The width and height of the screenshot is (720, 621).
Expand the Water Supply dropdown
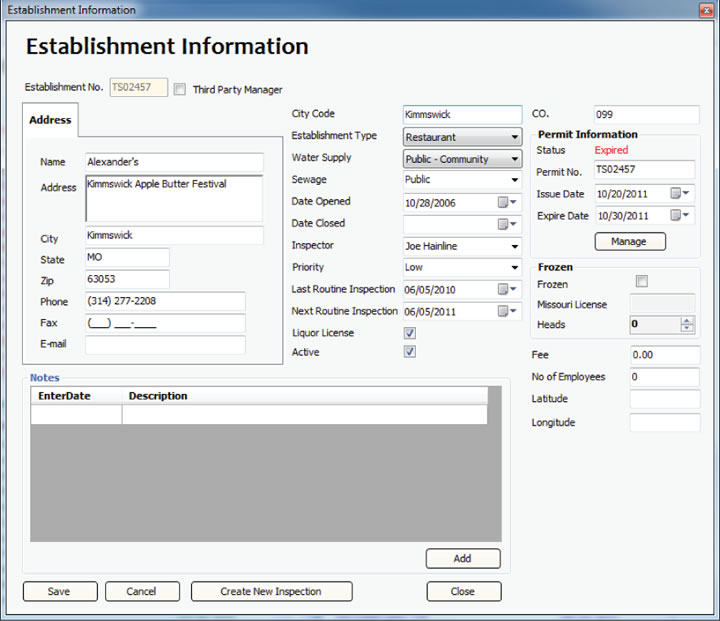click(x=514, y=159)
